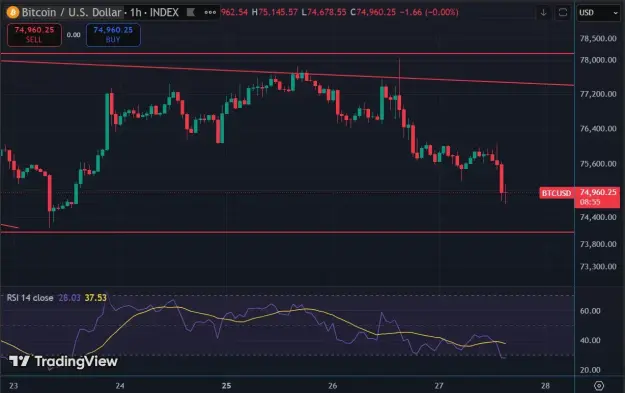The height and width of the screenshot is (393, 625).
Task: Click the 40.00 RSI axis label
Action: click(590, 340)
